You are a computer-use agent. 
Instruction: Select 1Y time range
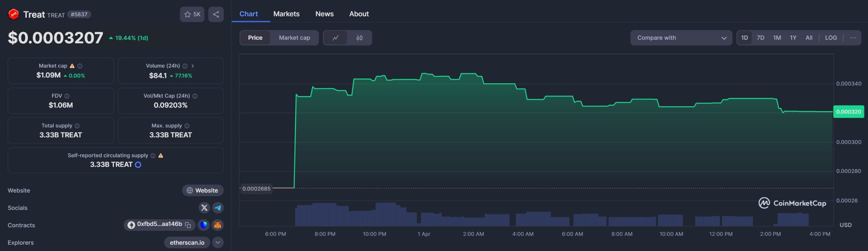point(793,38)
